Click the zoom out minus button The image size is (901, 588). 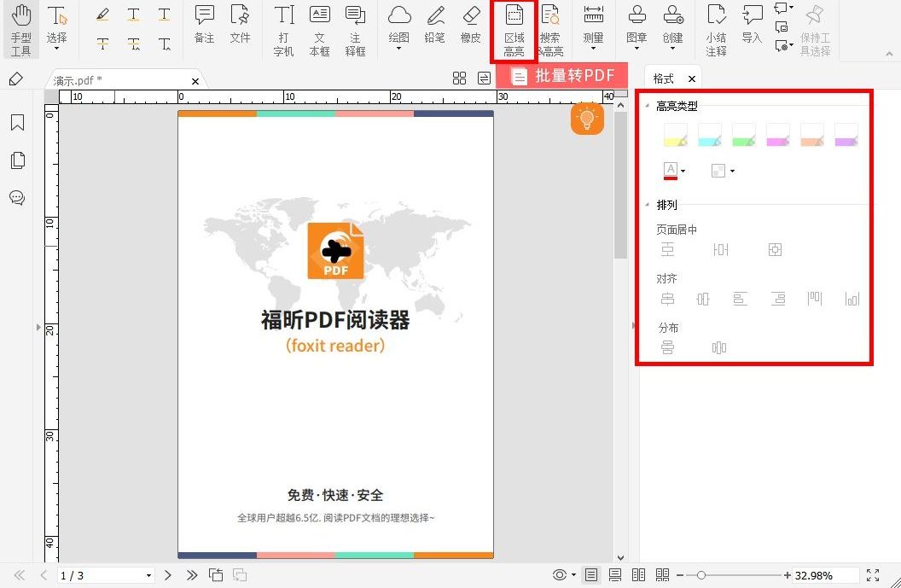tap(680, 575)
